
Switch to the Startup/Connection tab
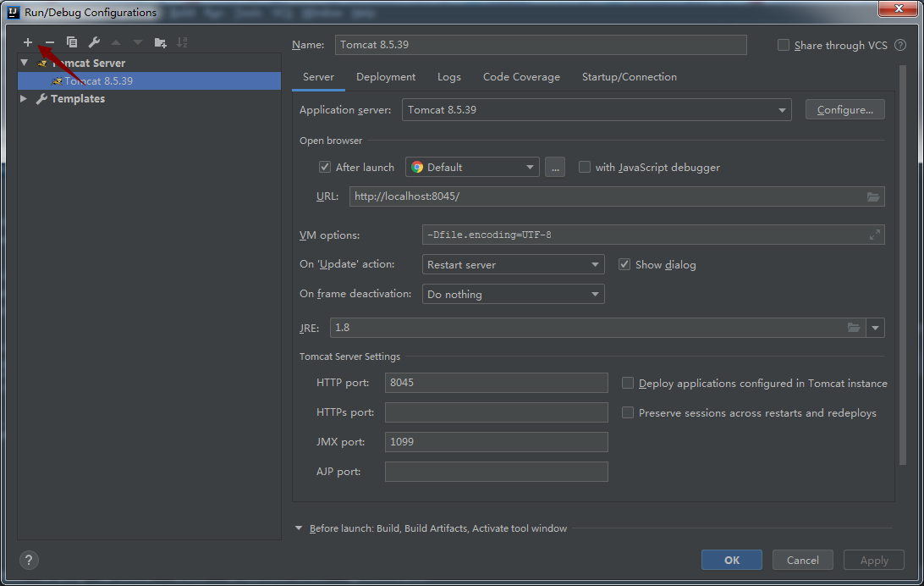[x=630, y=77]
